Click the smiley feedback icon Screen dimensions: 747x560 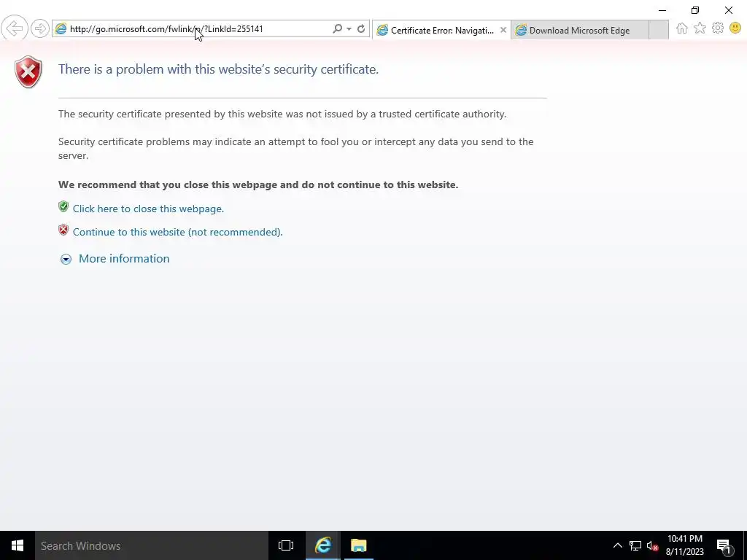[735, 28]
